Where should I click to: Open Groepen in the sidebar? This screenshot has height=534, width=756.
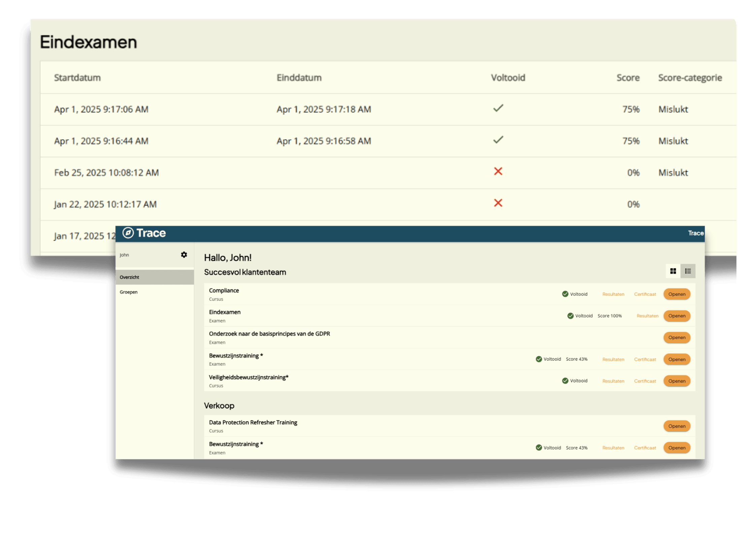coord(129,292)
